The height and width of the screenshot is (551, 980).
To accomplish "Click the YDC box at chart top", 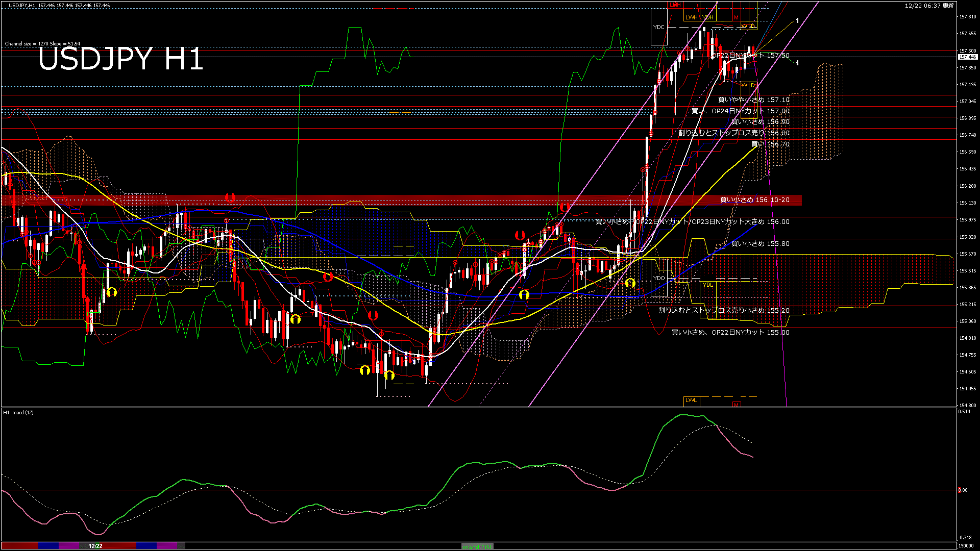I will coord(659,27).
